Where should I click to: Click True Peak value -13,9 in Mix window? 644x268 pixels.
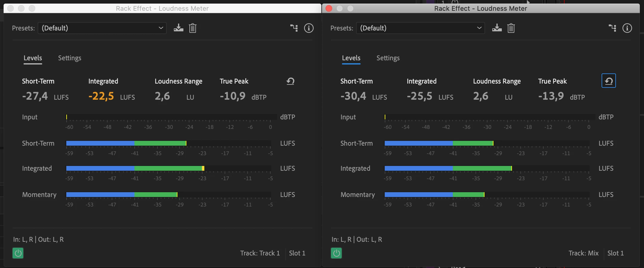pyautogui.click(x=551, y=96)
